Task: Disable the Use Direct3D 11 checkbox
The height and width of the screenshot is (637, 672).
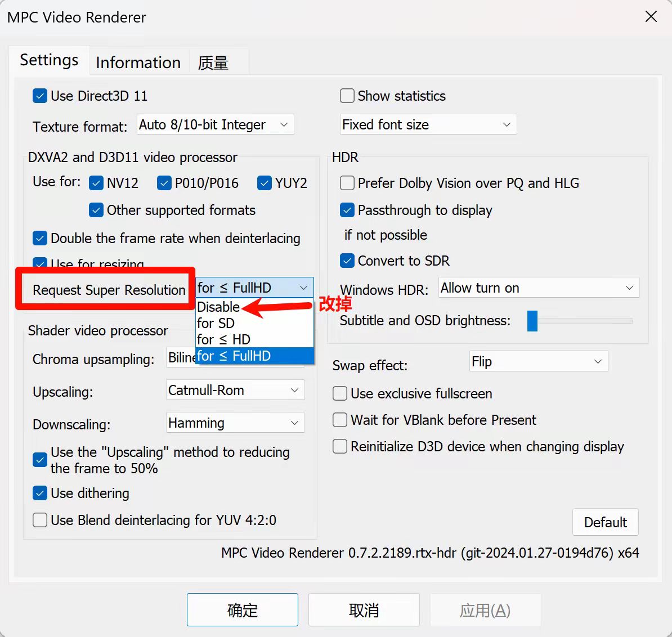Action: (39, 96)
